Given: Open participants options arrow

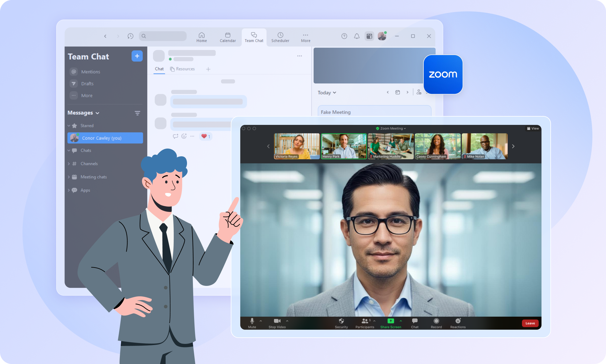Looking at the screenshot, I should [x=375, y=321].
